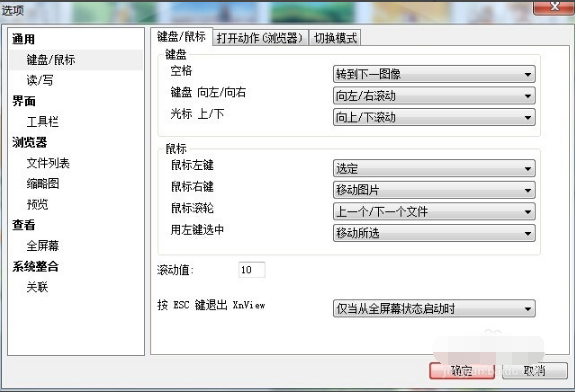Open the 按 ESC 键退出 XnView dropdown
The image size is (575, 392).
point(434,309)
